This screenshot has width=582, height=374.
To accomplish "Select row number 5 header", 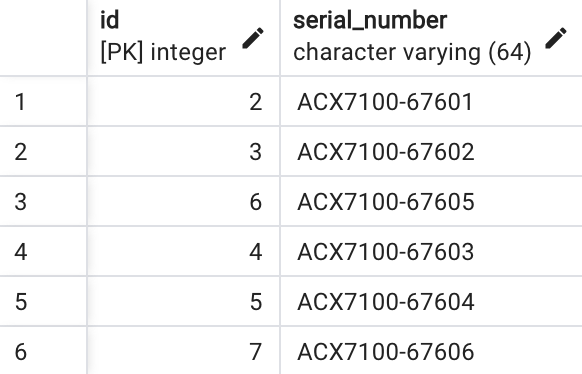I will click(43, 301).
